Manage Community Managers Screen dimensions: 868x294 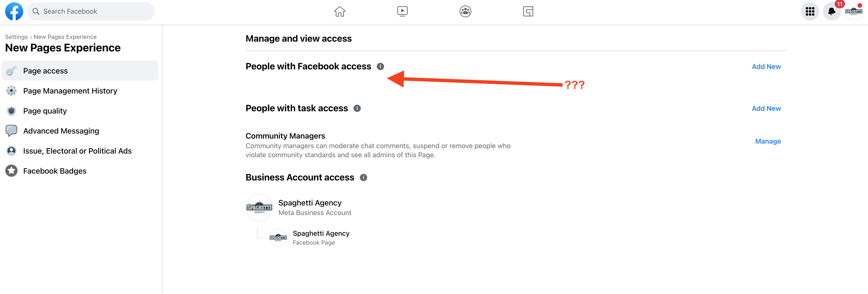click(x=768, y=141)
